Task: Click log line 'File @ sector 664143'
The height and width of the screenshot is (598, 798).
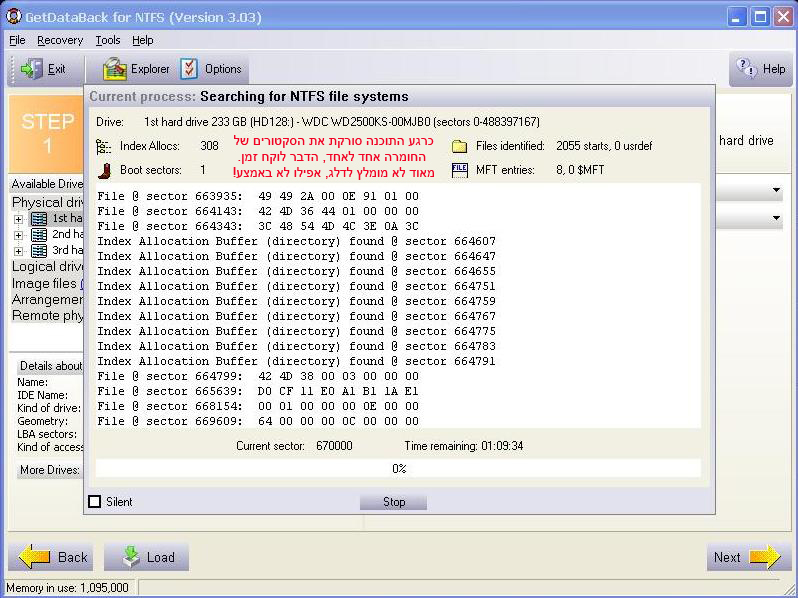Action: coord(258,211)
